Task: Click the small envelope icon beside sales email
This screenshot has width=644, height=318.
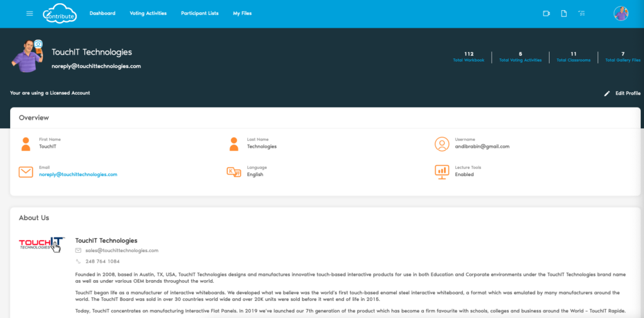Action: click(x=78, y=250)
